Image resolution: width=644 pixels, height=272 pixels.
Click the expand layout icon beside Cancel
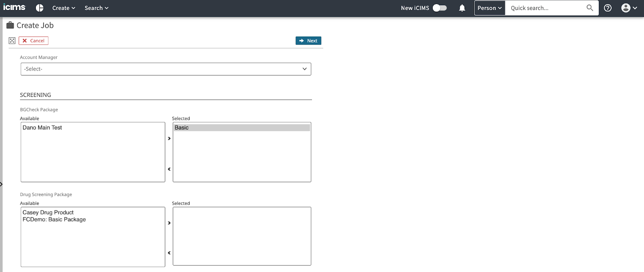pos(12,41)
